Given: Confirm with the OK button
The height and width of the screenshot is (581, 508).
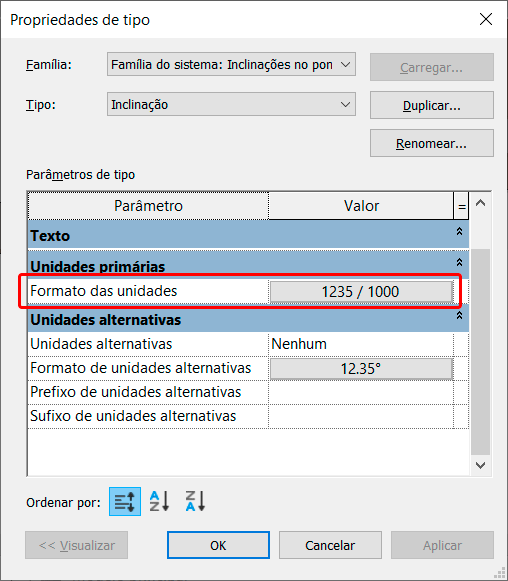Looking at the screenshot, I should tap(218, 545).
